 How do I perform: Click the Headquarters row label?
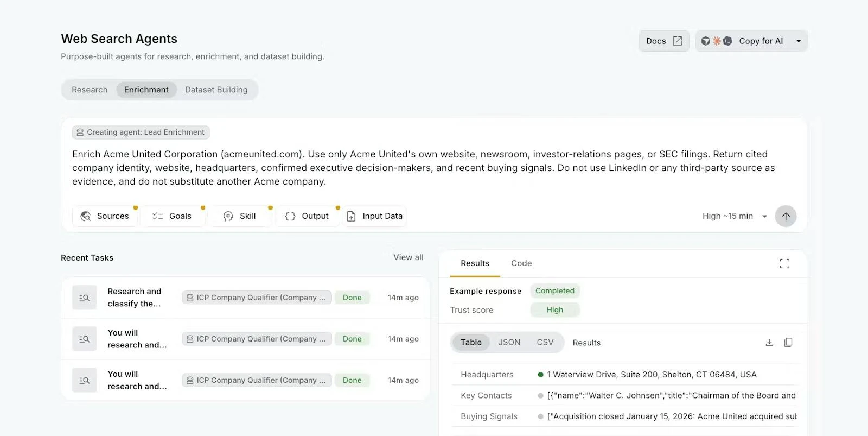click(x=487, y=375)
